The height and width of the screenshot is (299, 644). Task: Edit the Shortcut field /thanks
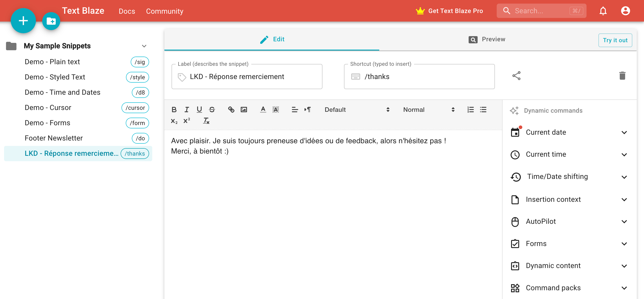[x=419, y=77]
